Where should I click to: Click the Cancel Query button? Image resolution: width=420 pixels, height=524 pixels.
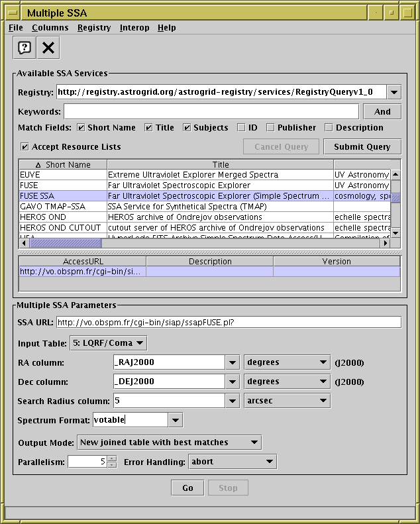(281, 146)
